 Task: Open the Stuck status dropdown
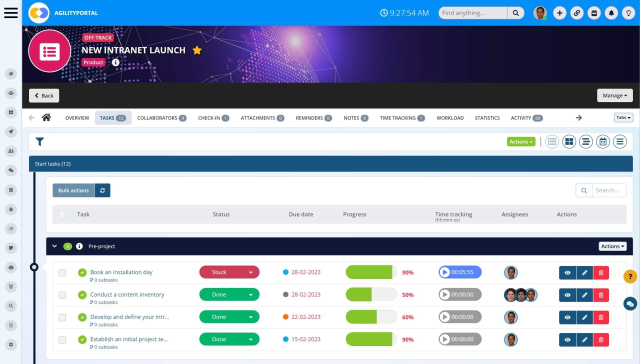point(251,272)
